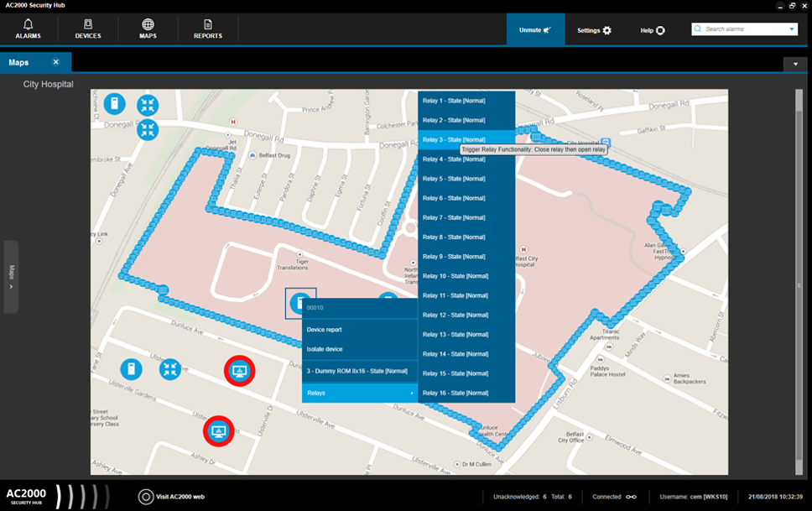Select the device icon on Ulsterville Gardens
Image resolution: width=812 pixels, height=511 pixels.
(131, 369)
